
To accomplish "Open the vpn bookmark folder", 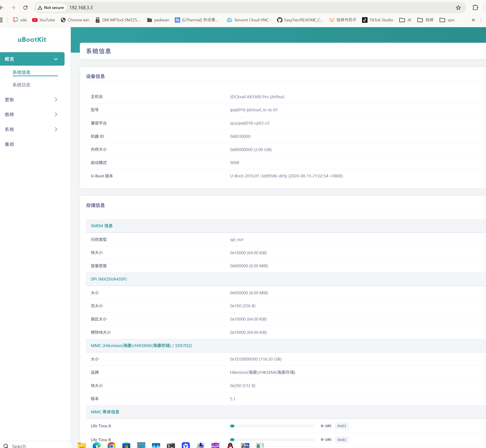I will [x=447, y=20].
